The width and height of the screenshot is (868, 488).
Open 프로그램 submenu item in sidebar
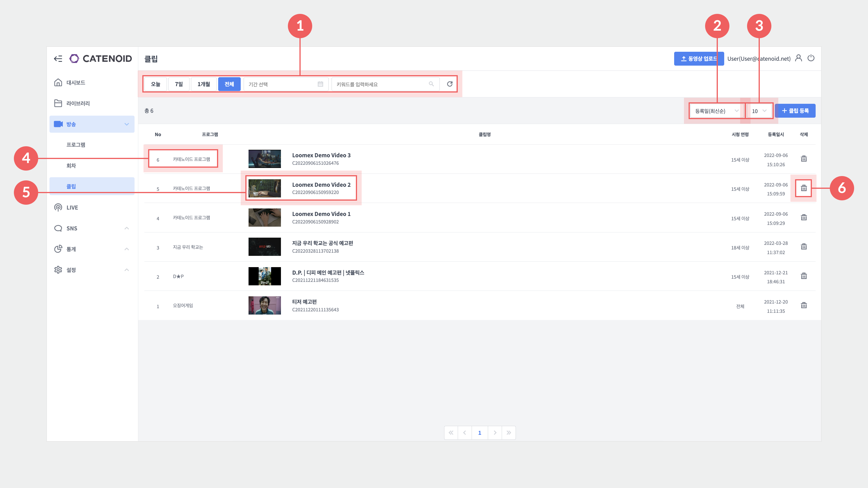click(76, 145)
